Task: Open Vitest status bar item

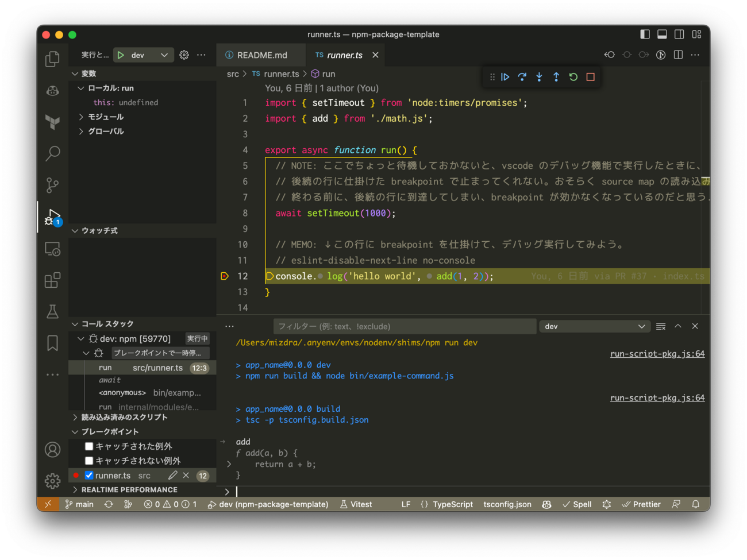Action: pyautogui.click(x=356, y=504)
